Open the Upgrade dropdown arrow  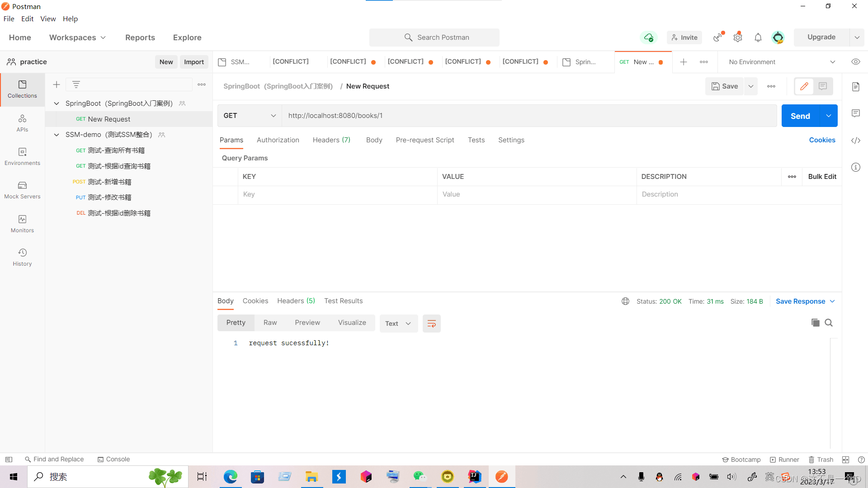(857, 38)
